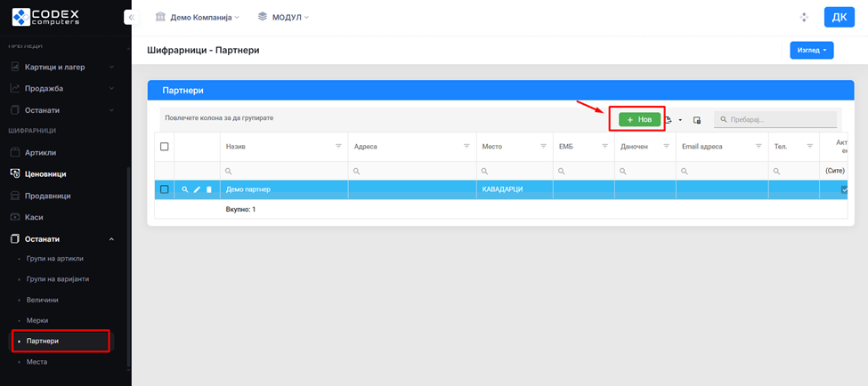Open the Демо Компанија company dropdown
This screenshot has height=386, width=868.
click(197, 17)
